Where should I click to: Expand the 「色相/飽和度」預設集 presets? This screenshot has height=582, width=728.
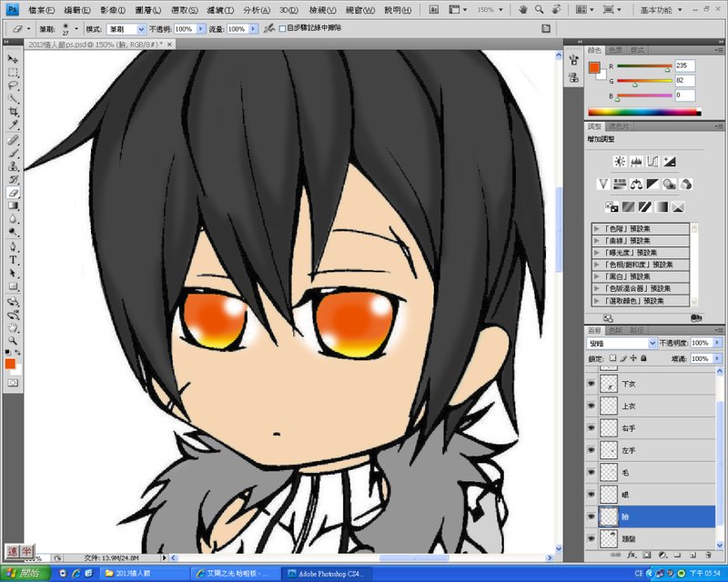[x=597, y=265]
